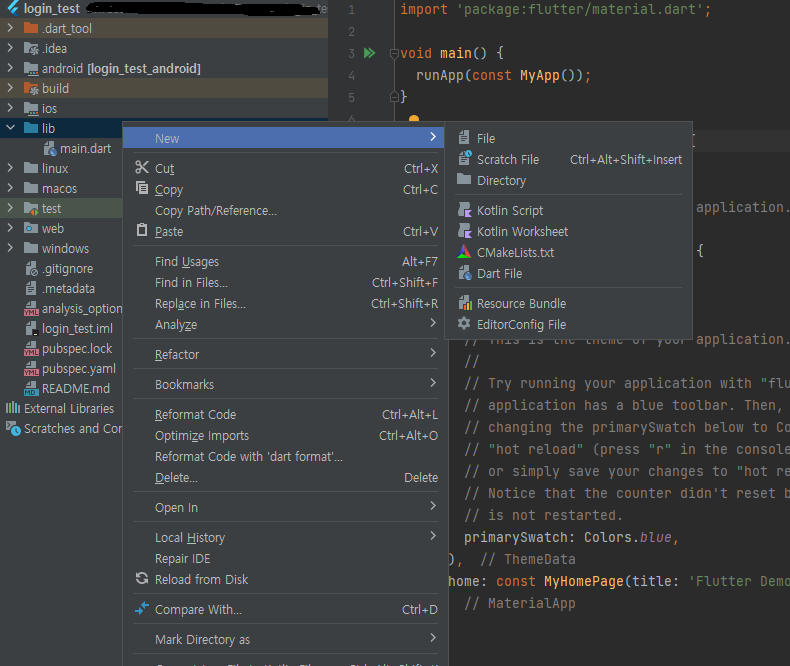Click the Scratch File icon

[x=465, y=158]
